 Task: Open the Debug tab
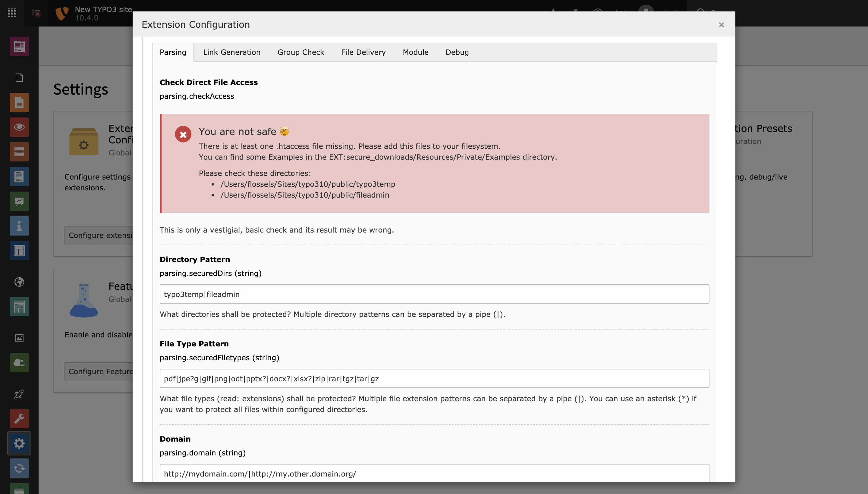457,52
